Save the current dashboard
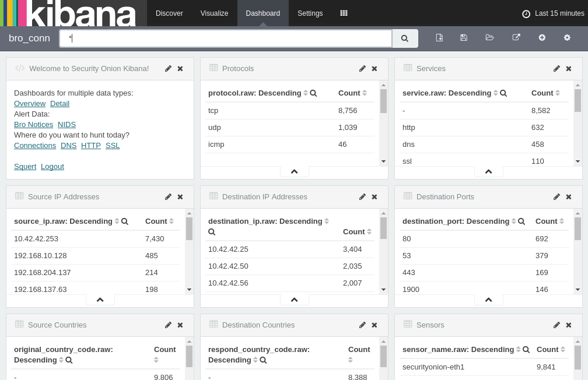 click(x=464, y=37)
